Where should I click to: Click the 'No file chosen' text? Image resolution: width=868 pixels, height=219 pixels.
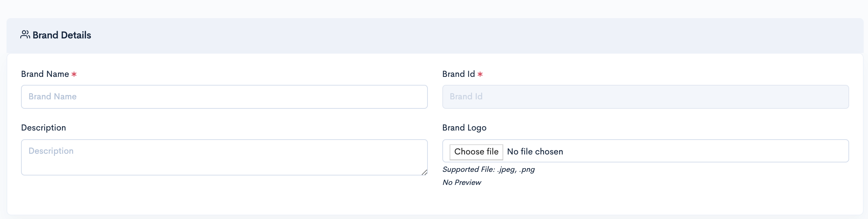point(535,152)
